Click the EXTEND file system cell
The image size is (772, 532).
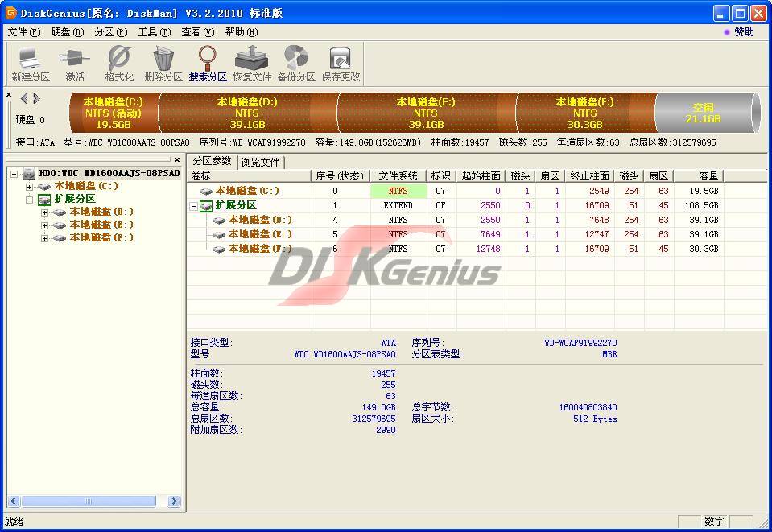398,205
